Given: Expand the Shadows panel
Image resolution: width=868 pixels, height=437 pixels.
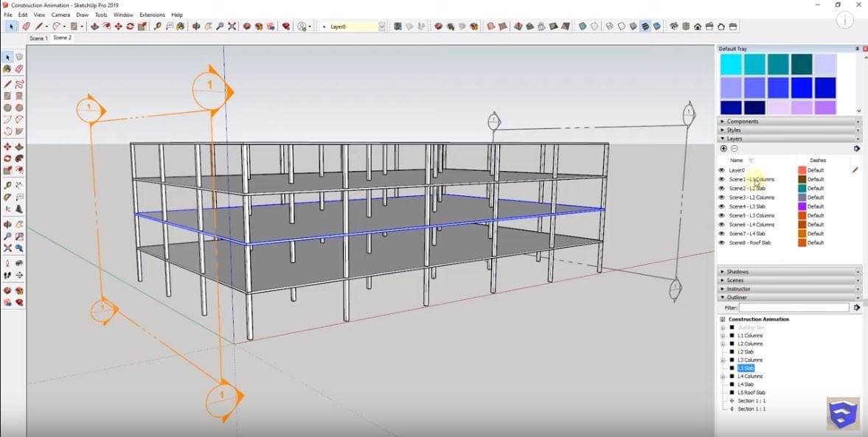Looking at the screenshot, I should 737,272.
